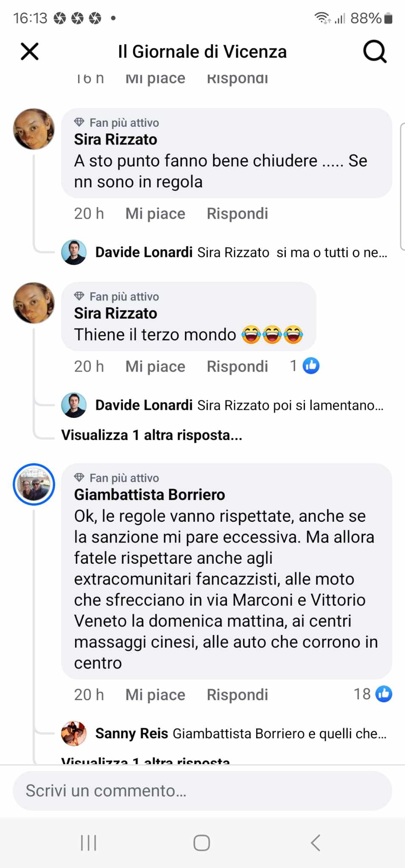Reply to Giambattista Borriero's comment via Rispondi
This screenshot has width=405, height=868.
237,695
